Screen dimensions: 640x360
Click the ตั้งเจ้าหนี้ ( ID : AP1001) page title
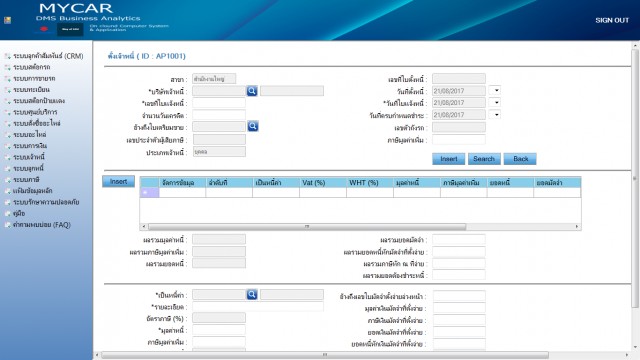(x=147, y=56)
